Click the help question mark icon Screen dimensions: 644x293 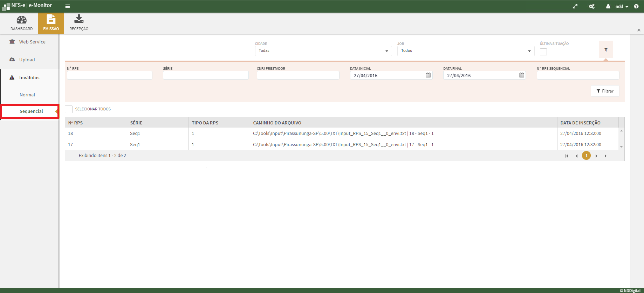pyautogui.click(x=636, y=6)
